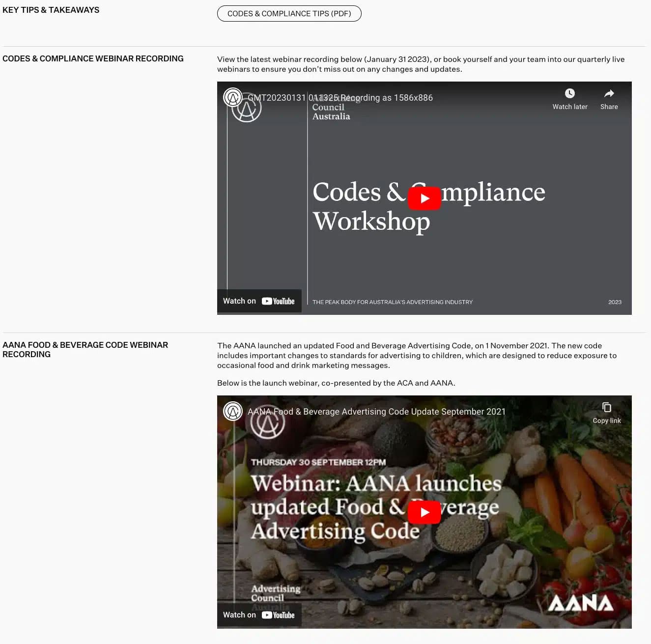Viewport: 651px width, 644px height.
Task: Open the 'GMT20230131 011325 Recording' video title link
Action: [340, 98]
